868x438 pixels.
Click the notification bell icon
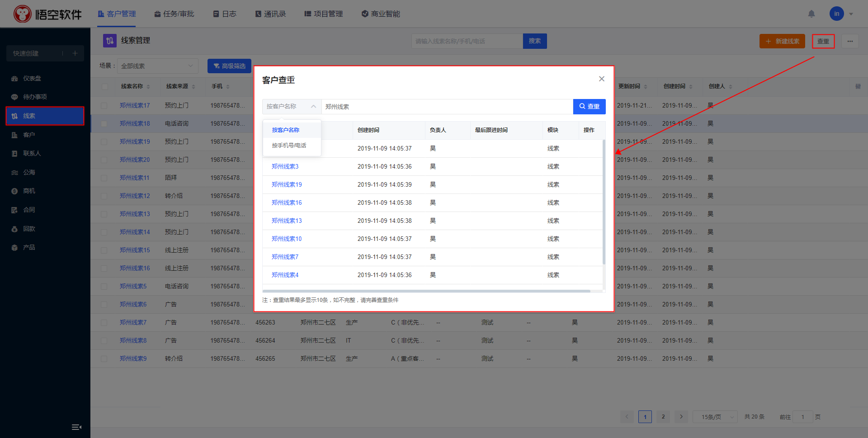click(811, 14)
